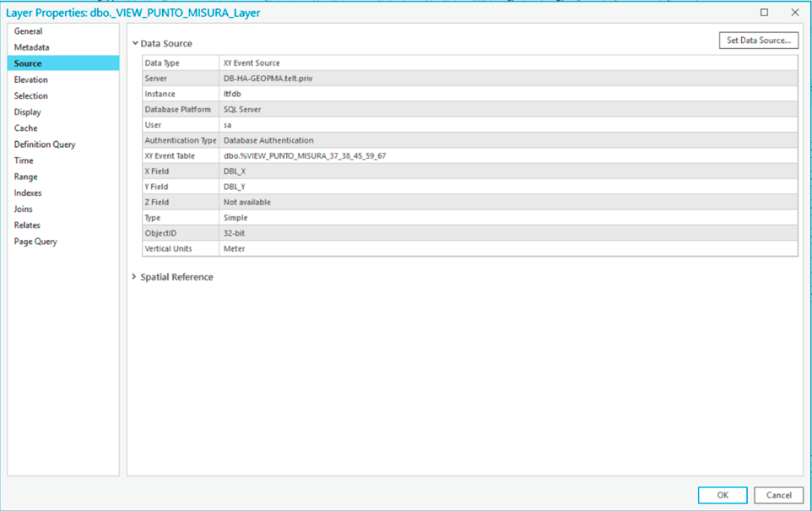Confirm changes with OK
The width and height of the screenshot is (812, 511).
[722, 495]
